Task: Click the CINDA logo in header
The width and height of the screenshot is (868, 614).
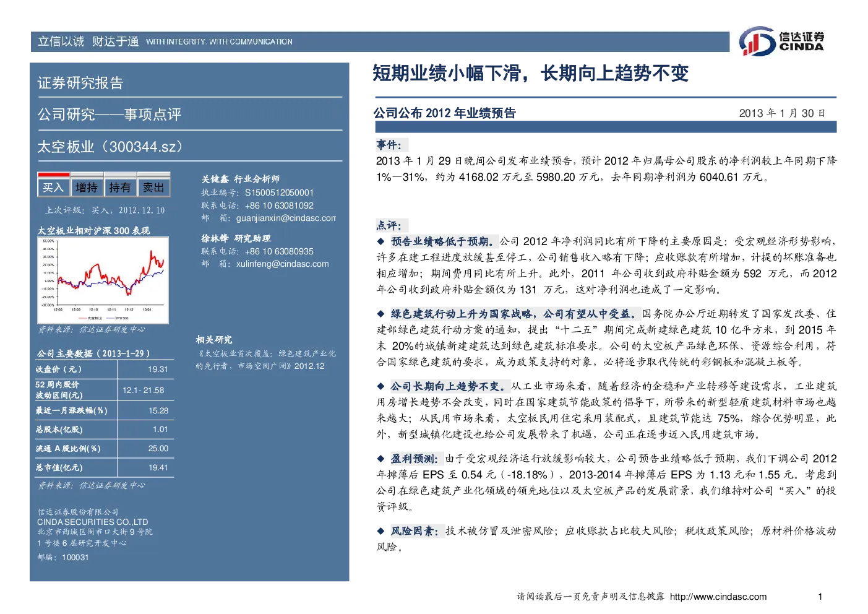Action: point(781,41)
